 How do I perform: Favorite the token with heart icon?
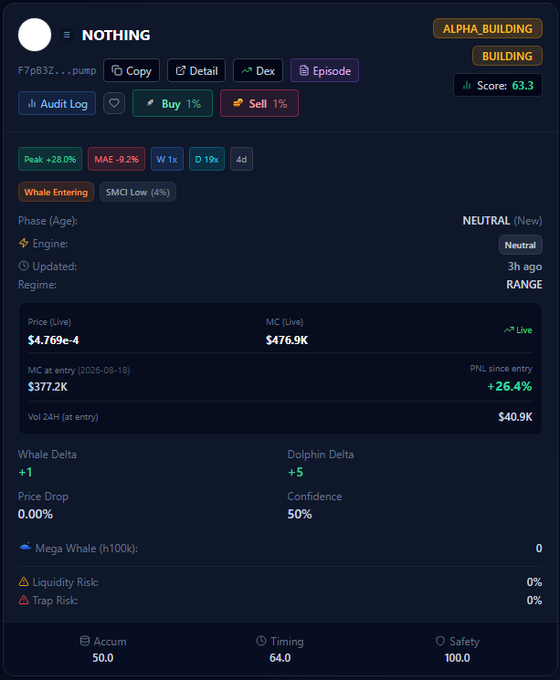point(114,103)
